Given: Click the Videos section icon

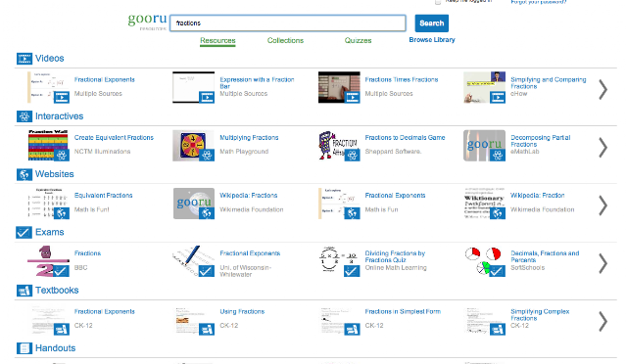Looking at the screenshot, I should pyautogui.click(x=24, y=59).
